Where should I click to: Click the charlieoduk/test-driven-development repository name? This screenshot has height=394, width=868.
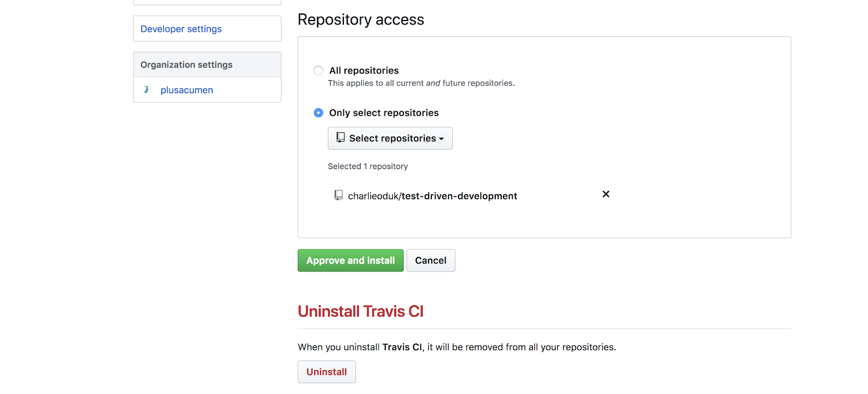tap(432, 196)
